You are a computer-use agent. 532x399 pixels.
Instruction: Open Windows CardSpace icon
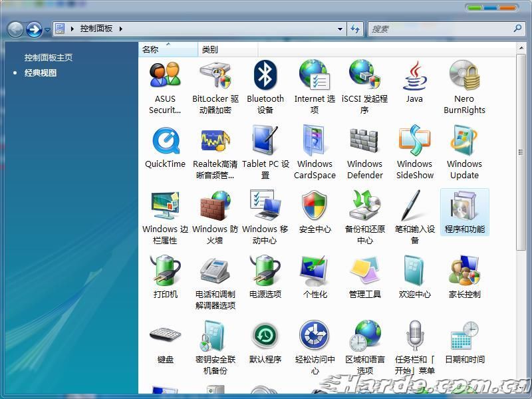pyautogui.click(x=315, y=153)
